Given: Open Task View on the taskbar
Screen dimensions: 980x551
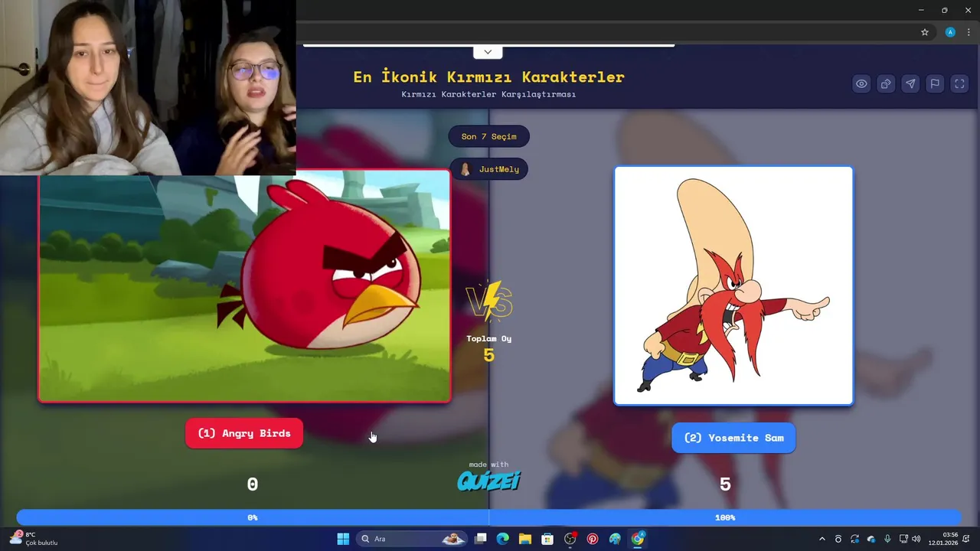Looking at the screenshot, I should [x=480, y=539].
